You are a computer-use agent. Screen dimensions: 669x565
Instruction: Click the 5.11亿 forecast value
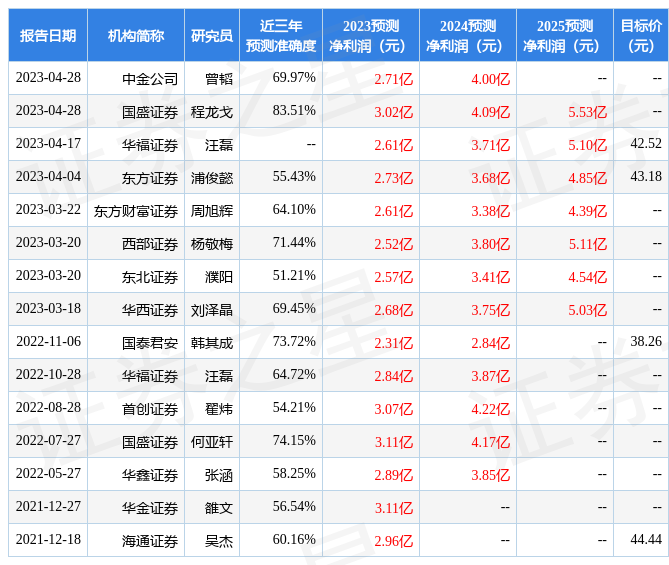pyautogui.click(x=588, y=244)
